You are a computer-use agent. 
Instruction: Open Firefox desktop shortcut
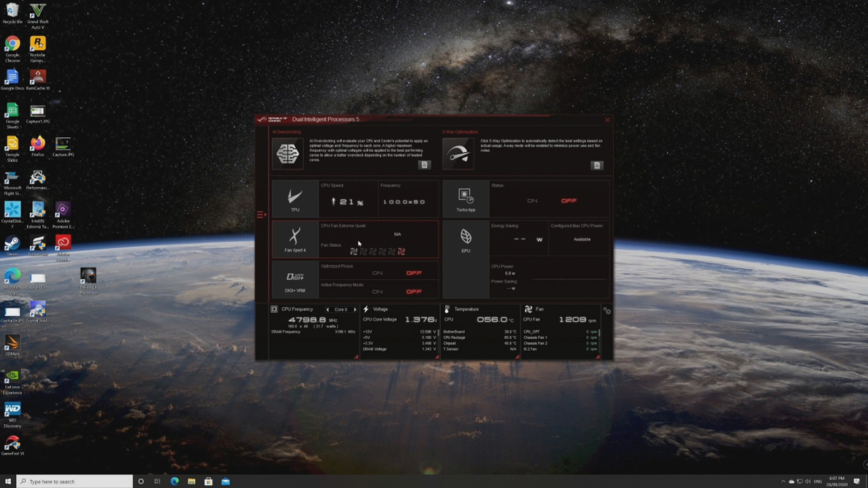point(38,146)
